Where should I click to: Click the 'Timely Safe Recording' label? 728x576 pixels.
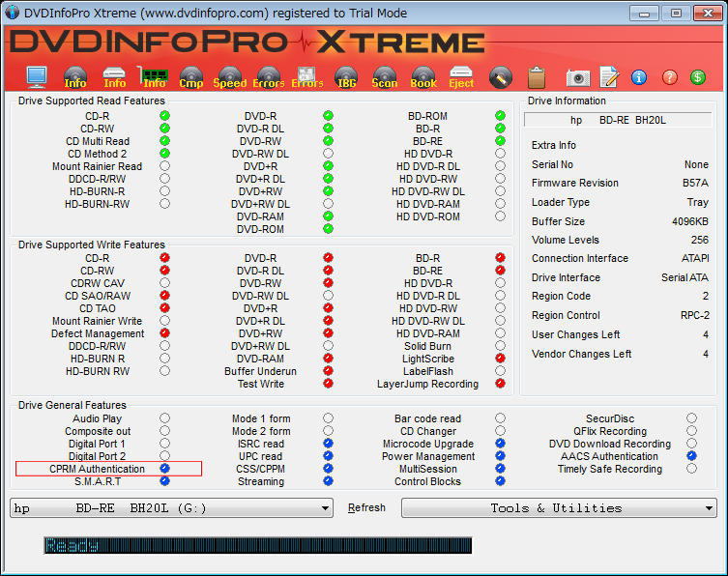pos(610,469)
